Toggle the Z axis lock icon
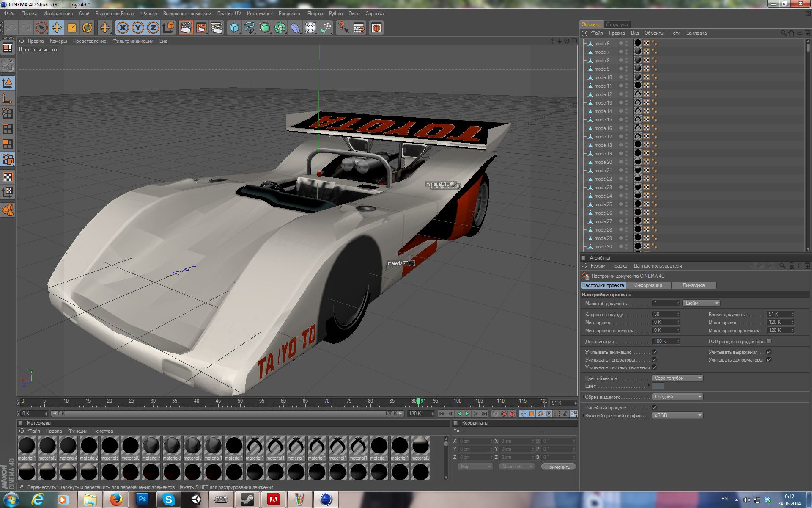 153,28
